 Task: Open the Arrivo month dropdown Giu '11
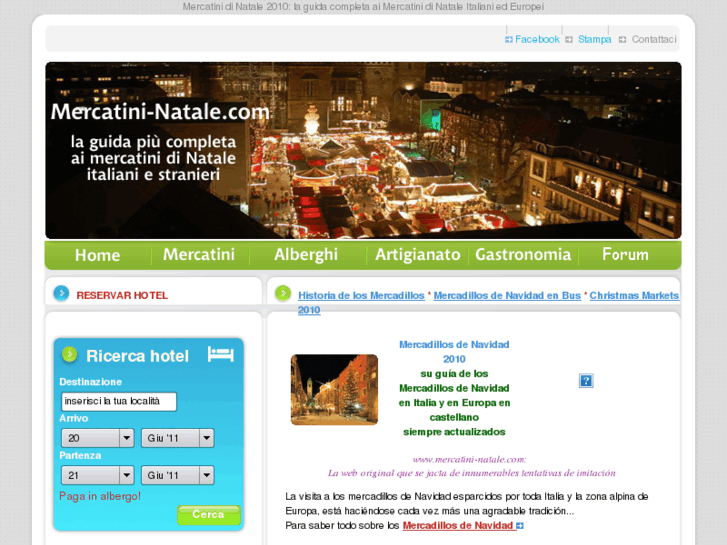click(178, 438)
